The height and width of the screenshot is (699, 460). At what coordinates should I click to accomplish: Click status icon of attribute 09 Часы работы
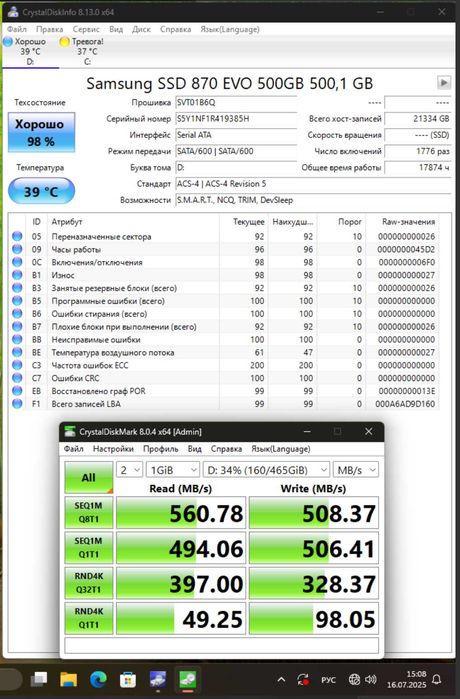tap(17, 249)
